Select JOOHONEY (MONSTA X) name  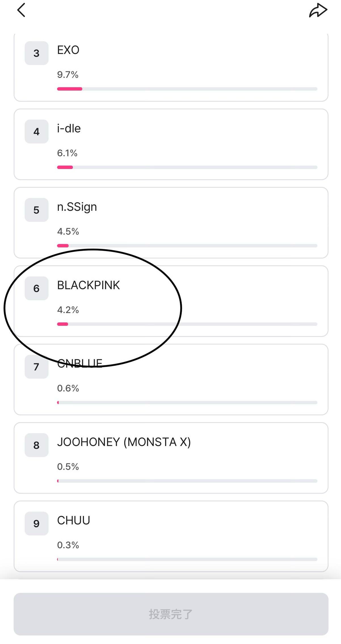[x=124, y=442]
